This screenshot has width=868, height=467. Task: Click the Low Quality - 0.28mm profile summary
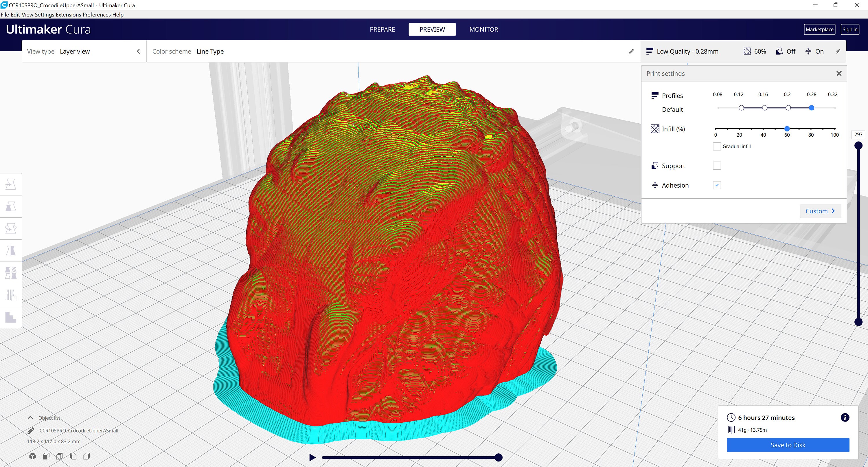687,51
